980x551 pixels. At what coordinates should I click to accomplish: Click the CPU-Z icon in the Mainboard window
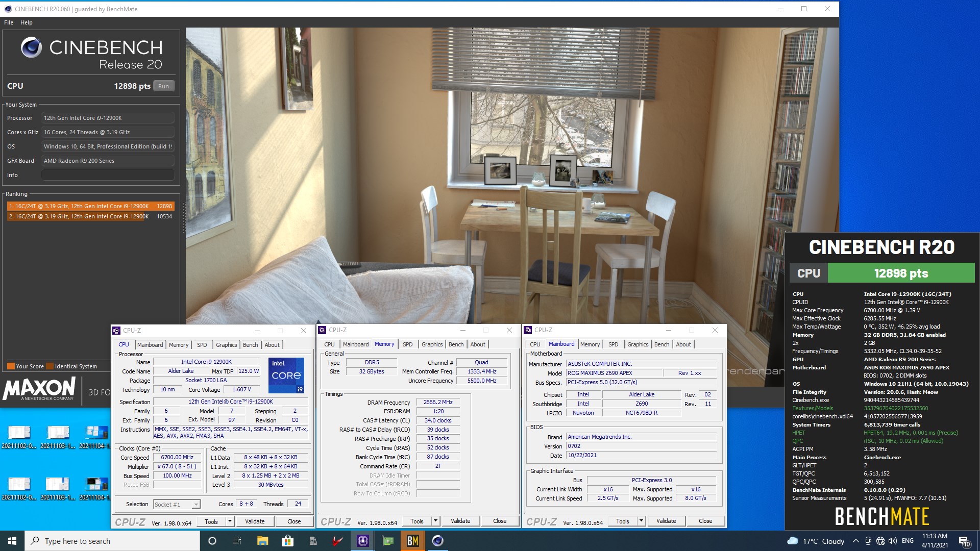click(528, 330)
